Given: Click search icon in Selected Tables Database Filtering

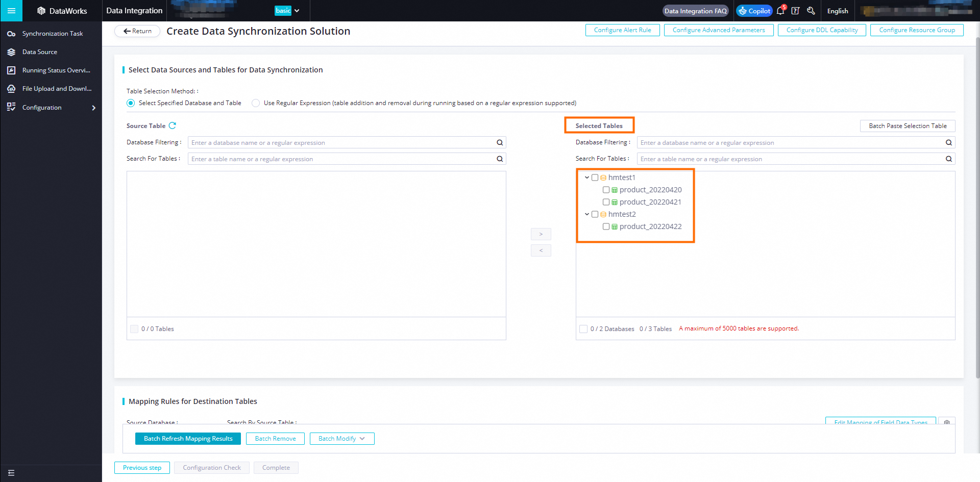Looking at the screenshot, I should pos(949,143).
